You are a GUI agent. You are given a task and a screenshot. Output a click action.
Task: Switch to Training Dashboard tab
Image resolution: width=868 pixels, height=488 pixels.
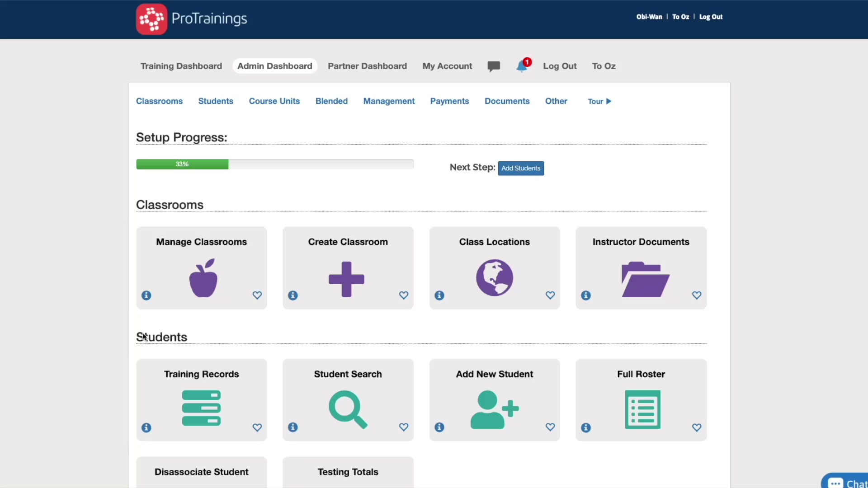(x=181, y=66)
